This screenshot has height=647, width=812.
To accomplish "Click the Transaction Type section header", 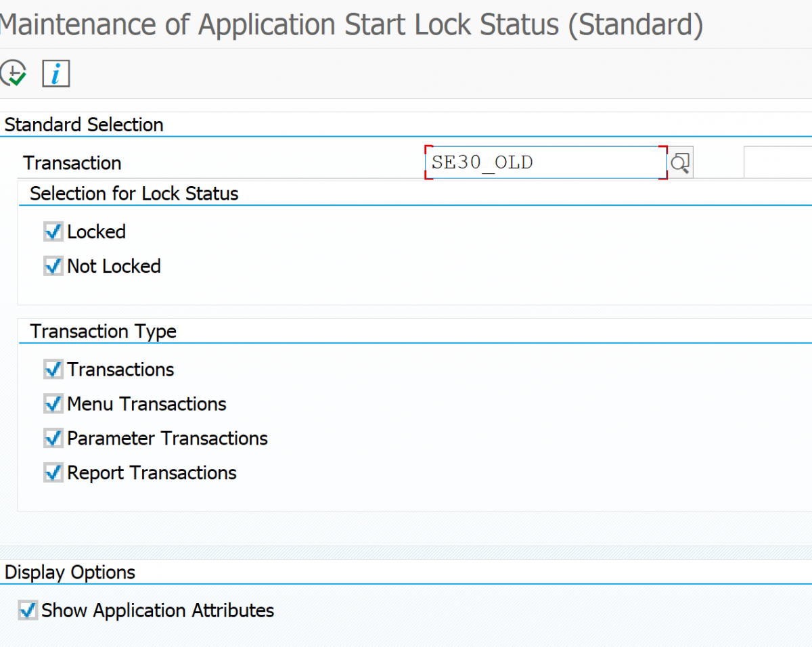I will pos(103,331).
